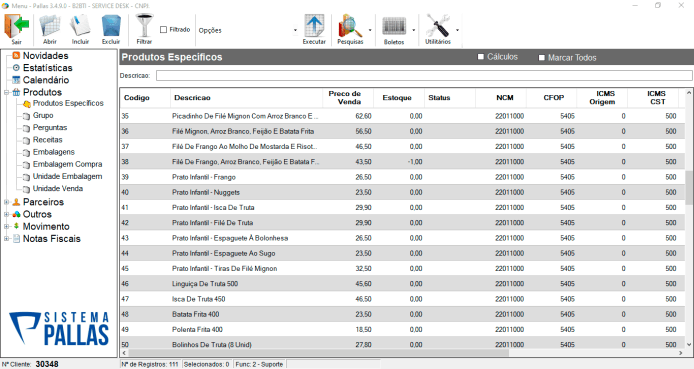Click the table scroll right arrow
This screenshot has width=694, height=369.
click(681, 353)
